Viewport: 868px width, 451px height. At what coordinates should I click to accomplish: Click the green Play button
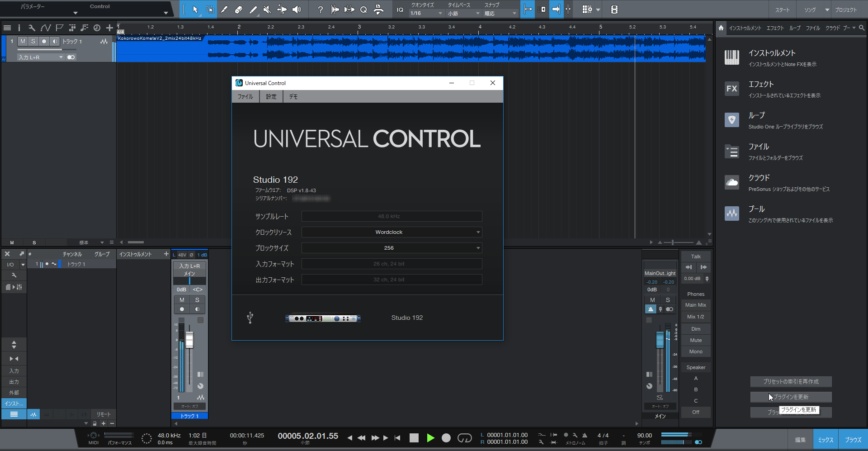pyautogui.click(x=430, y=438)
